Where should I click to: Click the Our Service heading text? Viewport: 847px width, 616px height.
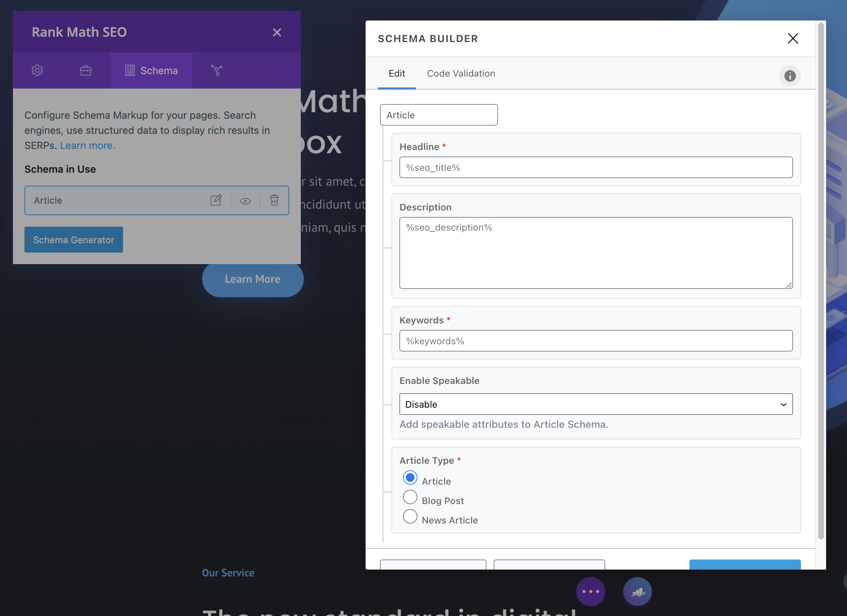coord(228,573)
